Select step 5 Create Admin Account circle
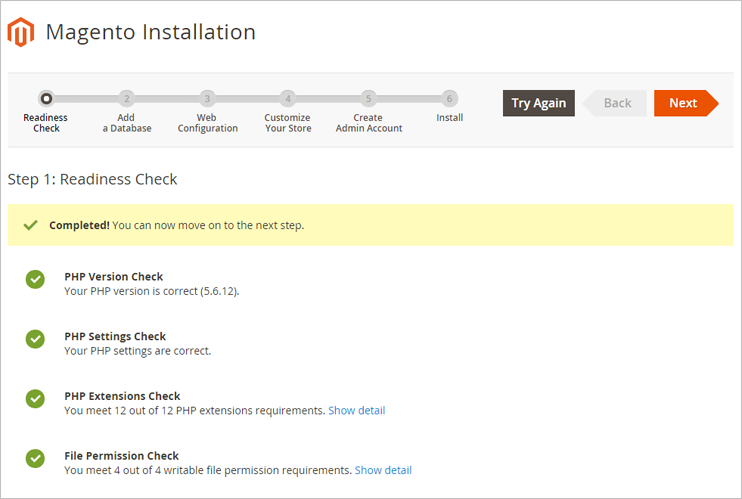742x499 pixels. [x=369, y=98]
